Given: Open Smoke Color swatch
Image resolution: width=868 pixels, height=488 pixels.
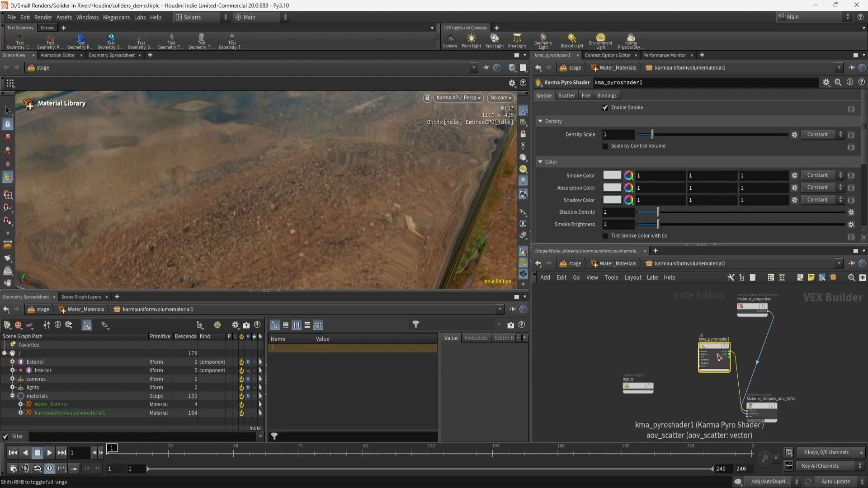Looking at the screenshot, I should pos(612,175).
